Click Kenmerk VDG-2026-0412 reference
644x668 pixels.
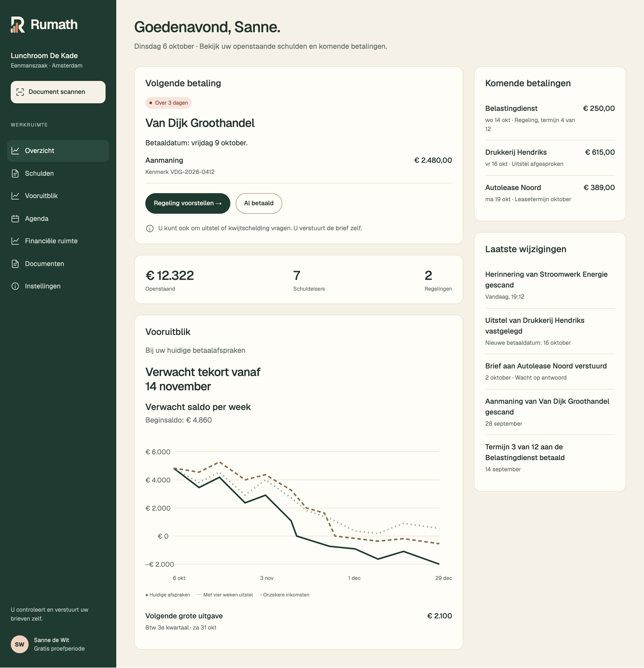point(180,172)
